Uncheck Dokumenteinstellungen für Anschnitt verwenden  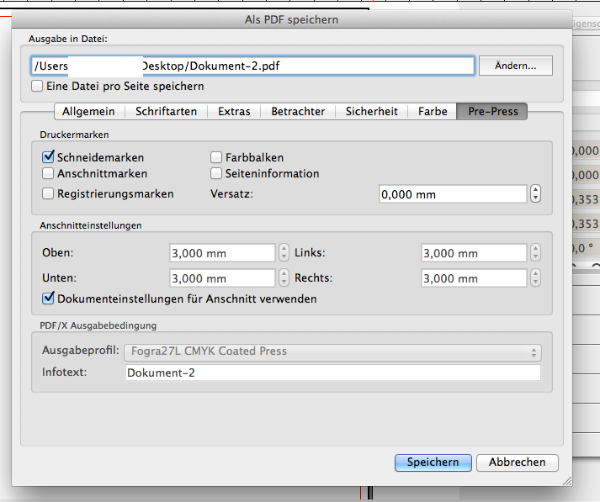48,298
